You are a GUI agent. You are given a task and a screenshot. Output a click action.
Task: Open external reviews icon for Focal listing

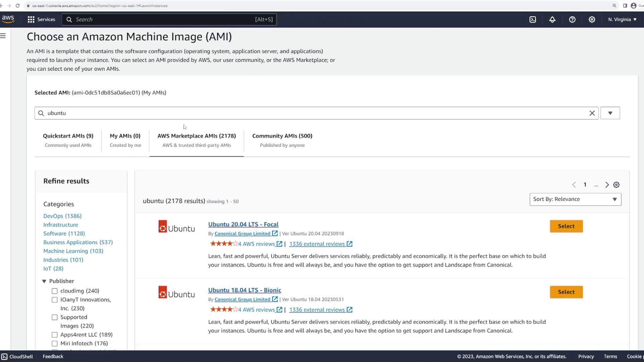pos(350,244)
